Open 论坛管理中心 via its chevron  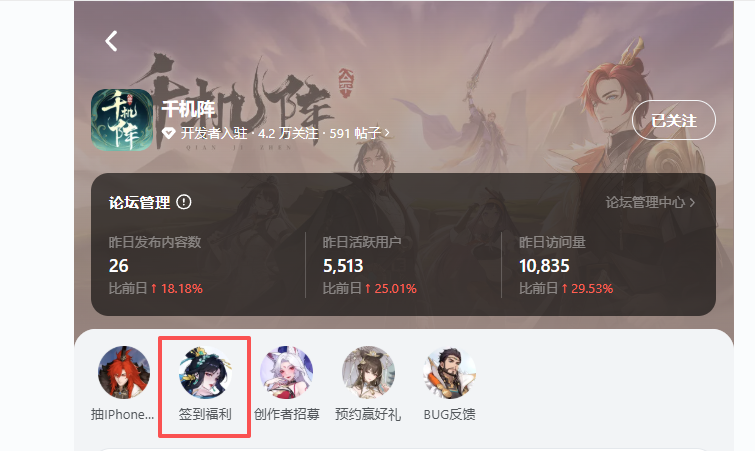pos(692,203)
